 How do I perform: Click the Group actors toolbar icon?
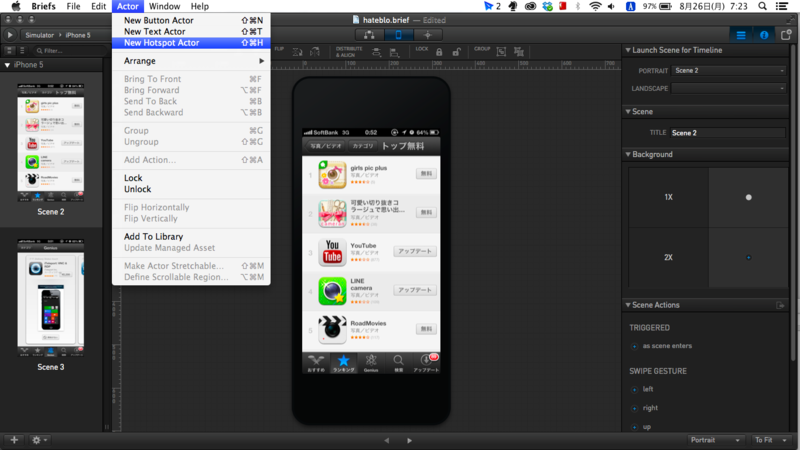[502, 52]
